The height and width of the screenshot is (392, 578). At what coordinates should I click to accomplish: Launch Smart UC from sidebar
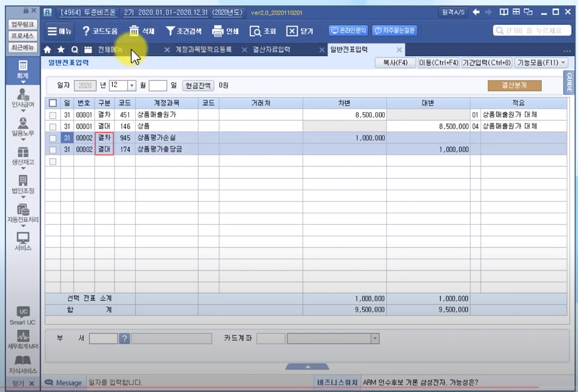23,315
